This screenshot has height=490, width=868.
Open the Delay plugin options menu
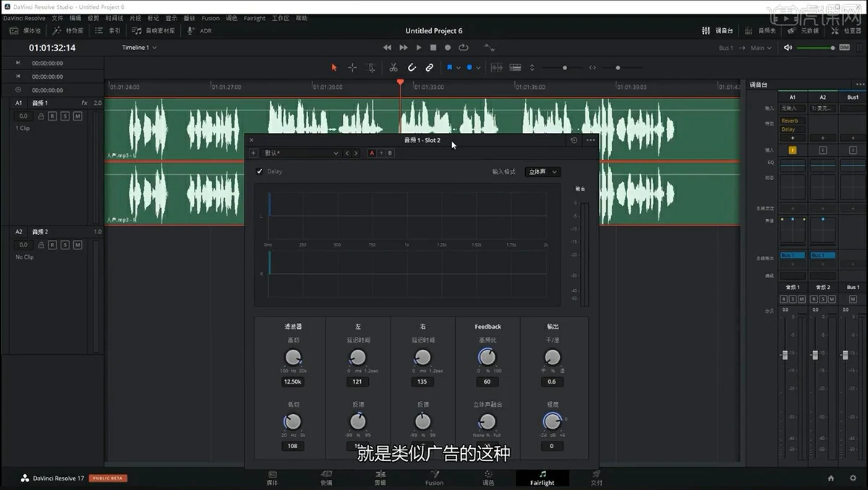(591, 140)
